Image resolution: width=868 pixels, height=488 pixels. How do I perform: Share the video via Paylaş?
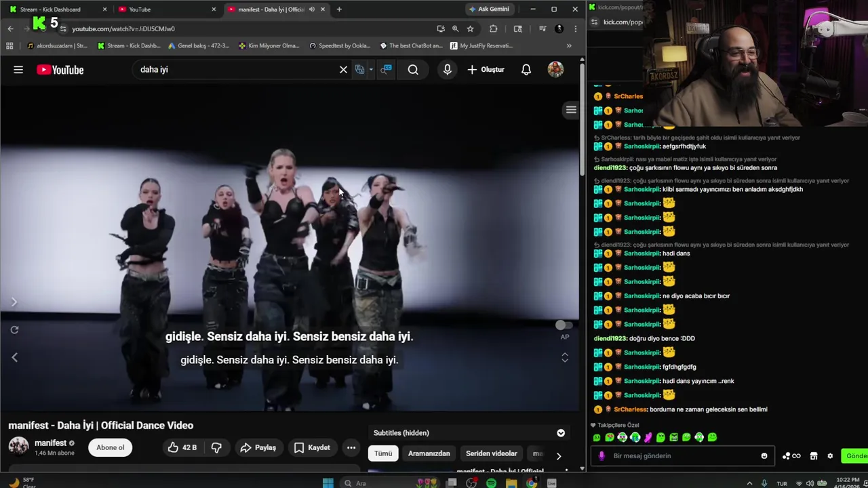258,447
